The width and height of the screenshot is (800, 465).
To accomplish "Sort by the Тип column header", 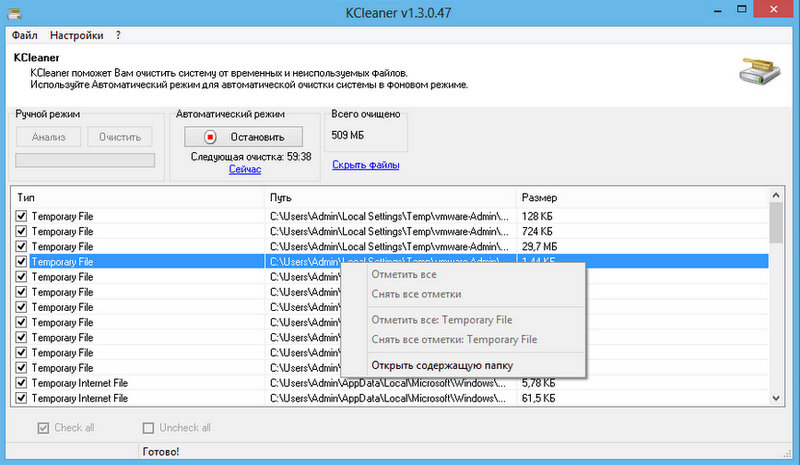I will click(x=138, y=198).
